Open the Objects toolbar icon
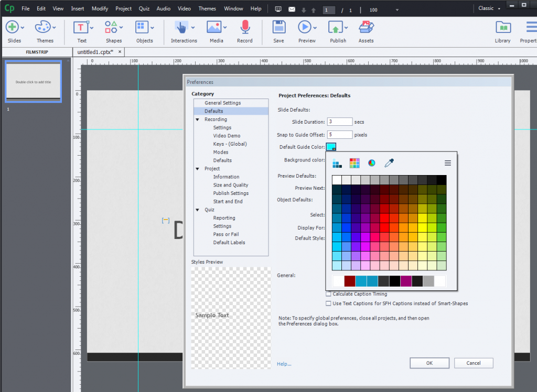 pos(142,27)
